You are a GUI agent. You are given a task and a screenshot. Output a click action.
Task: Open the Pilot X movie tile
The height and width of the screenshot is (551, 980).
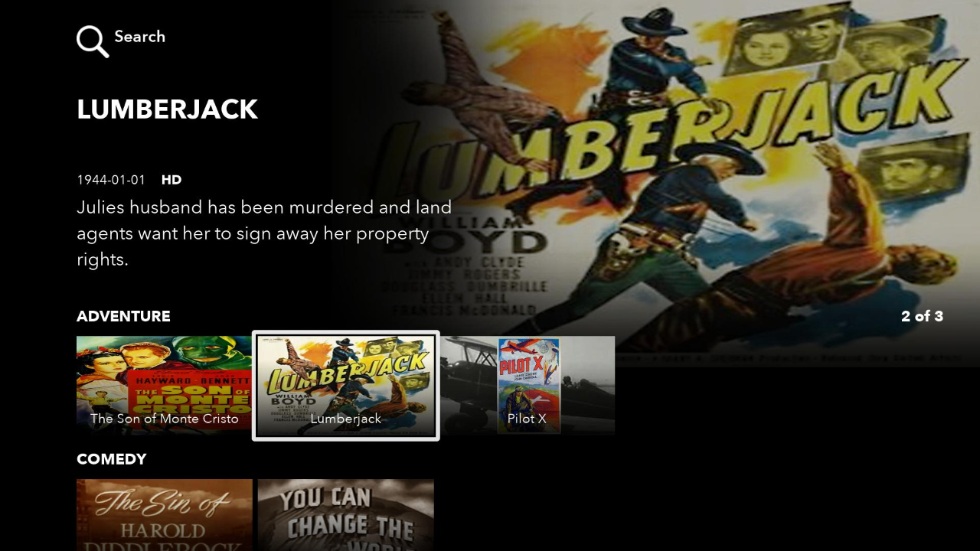click(528, 385)
